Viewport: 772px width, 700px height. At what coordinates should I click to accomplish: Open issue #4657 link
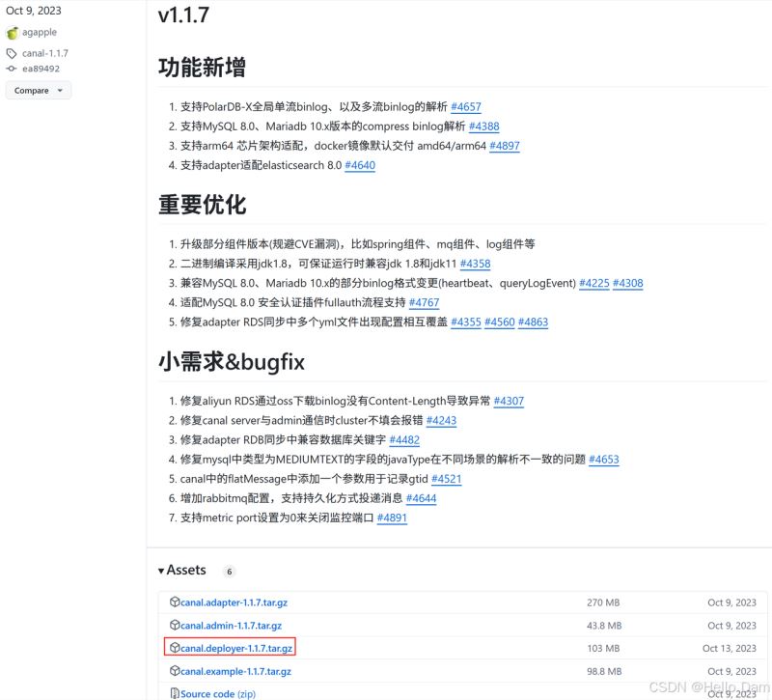point(466,107)
